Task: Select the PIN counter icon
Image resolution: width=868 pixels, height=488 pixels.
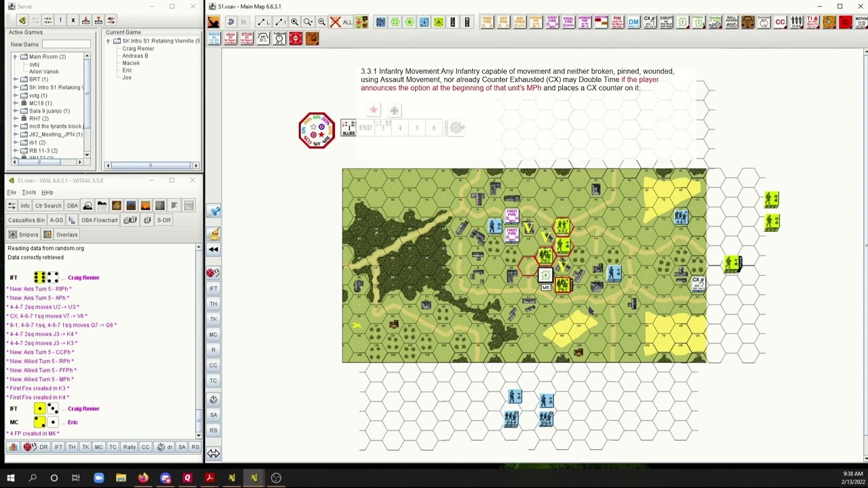Action: click(x=617, y=22)
